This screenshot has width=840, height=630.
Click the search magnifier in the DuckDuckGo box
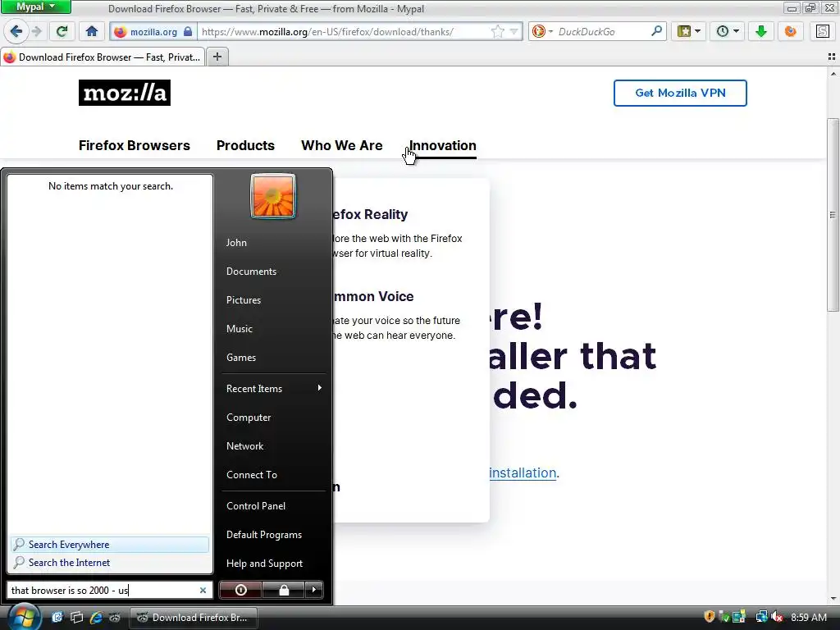coord(656,31)
